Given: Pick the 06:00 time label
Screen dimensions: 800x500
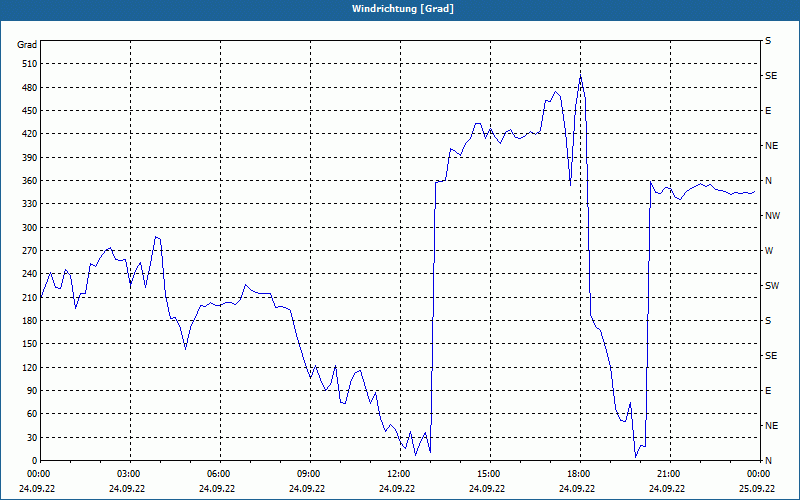Looking at the screenshot, I should pyautogui.click(x=220, y=473).
